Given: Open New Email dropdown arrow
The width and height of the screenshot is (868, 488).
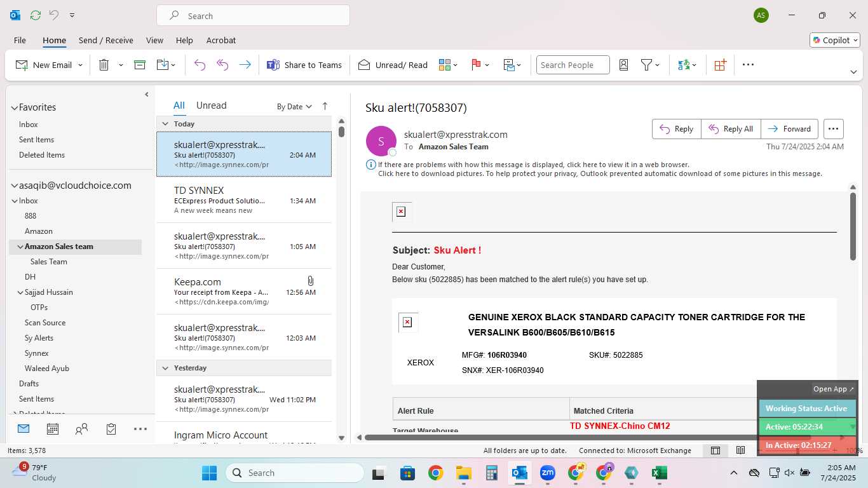Looking at the screenshot, I should 80,65.
